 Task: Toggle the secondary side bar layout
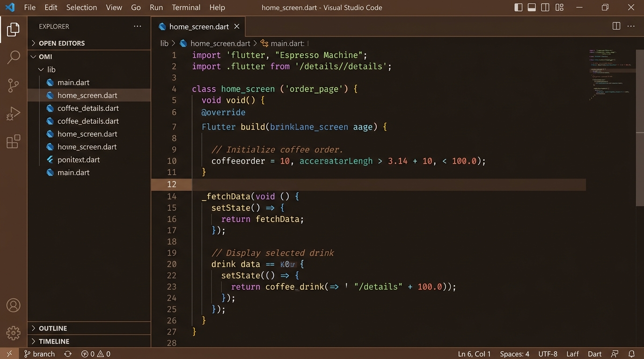[545, 7]
